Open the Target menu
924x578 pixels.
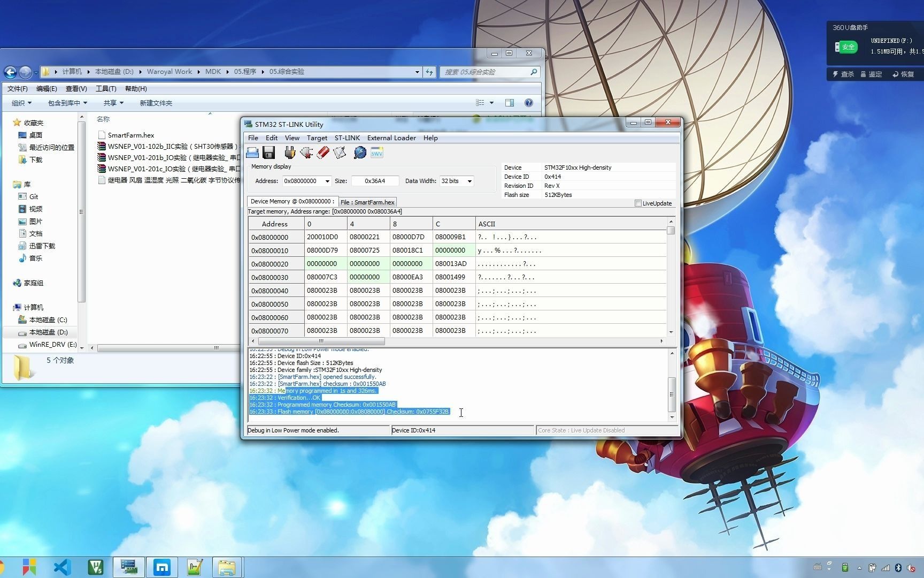317,138
